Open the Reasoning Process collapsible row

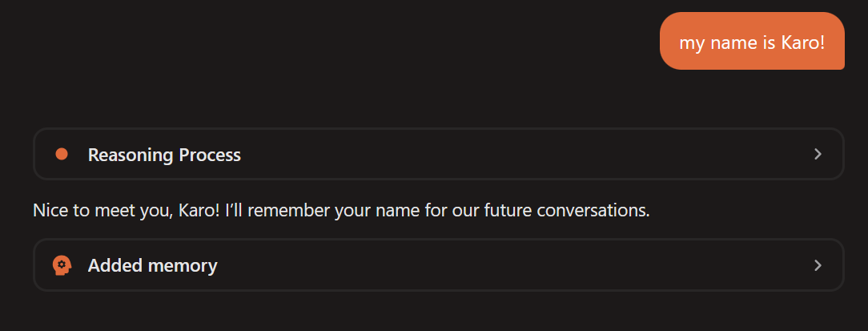pos(438,154)
